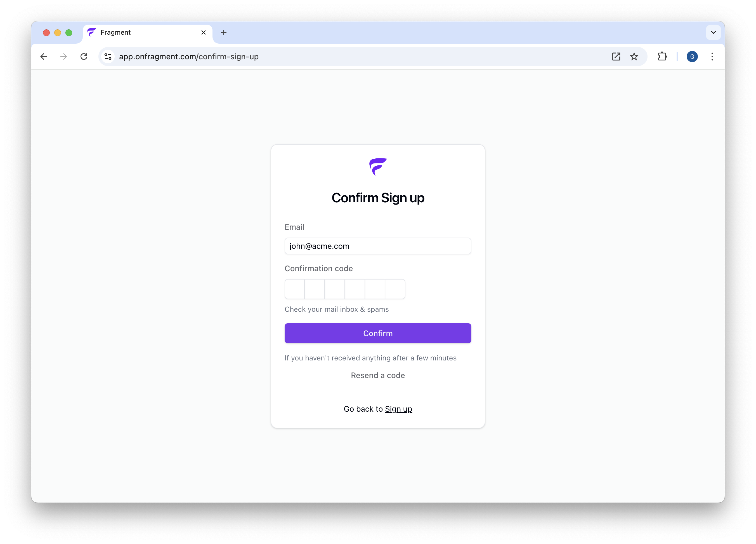Open a new tab with the plus button
Screen dimensions: 756x544
click(223, 32)
